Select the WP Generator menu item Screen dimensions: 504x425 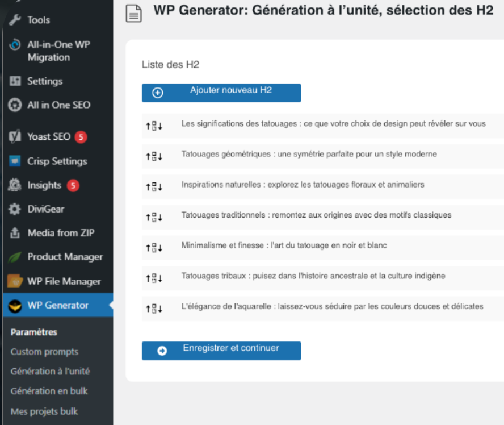(58, 305)
